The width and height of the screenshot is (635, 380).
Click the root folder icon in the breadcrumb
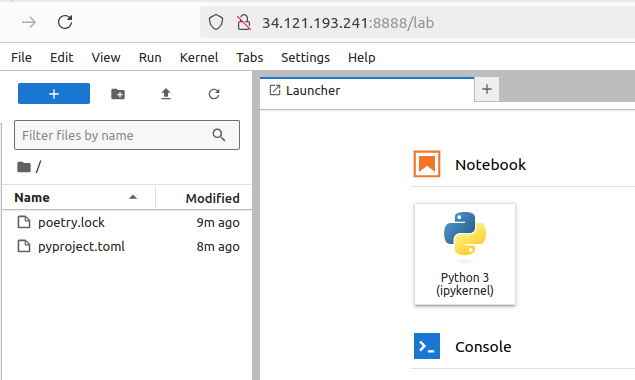(x=24, y=167)
